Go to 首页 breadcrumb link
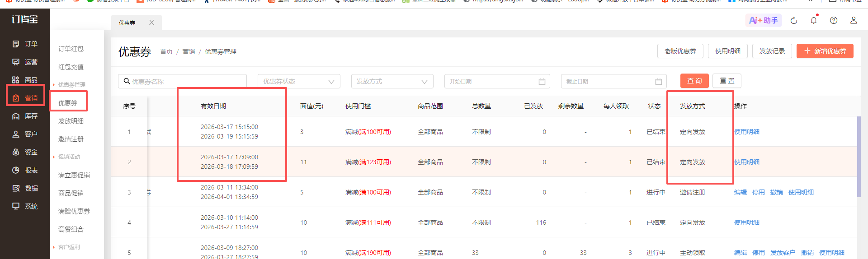 [166, 51]
